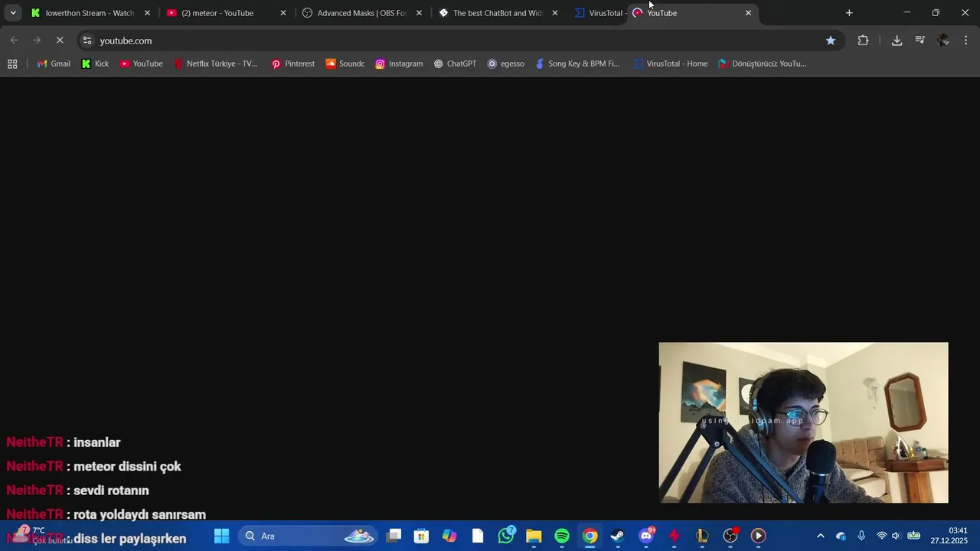
Task: Switch to the VirusTotal tab
Action: 599,13
